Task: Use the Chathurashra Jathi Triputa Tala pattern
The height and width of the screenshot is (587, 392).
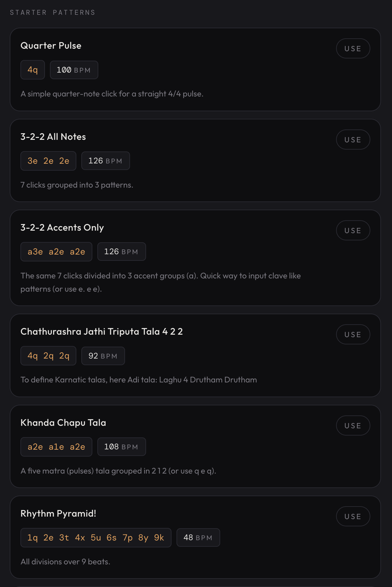Action: point(353,334)
